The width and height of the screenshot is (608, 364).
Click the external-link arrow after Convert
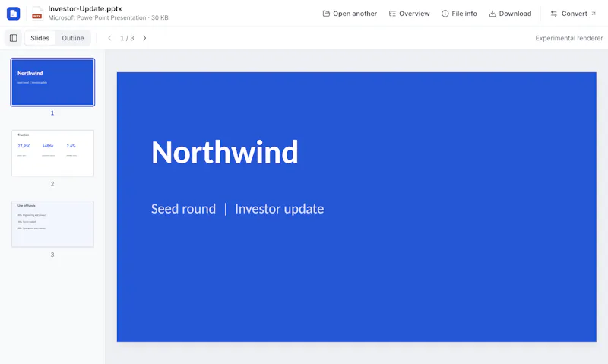click(594, 14)
